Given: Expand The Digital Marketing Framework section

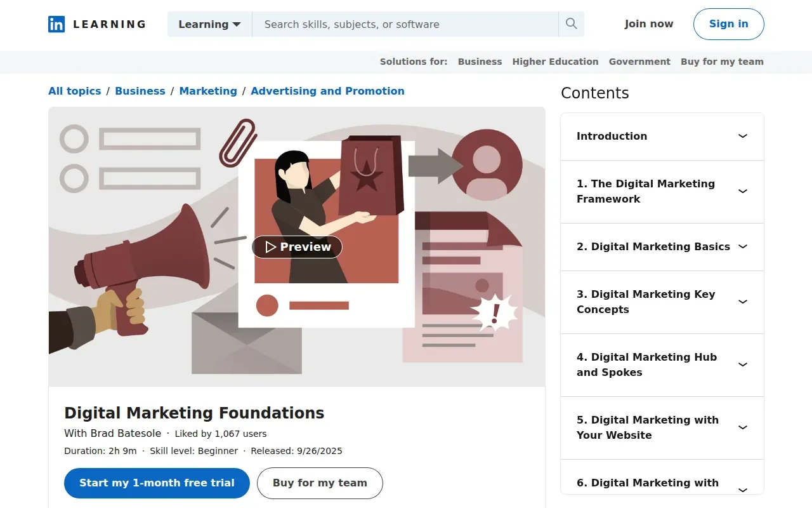Looking at the screenshot, I should [662, 192].
